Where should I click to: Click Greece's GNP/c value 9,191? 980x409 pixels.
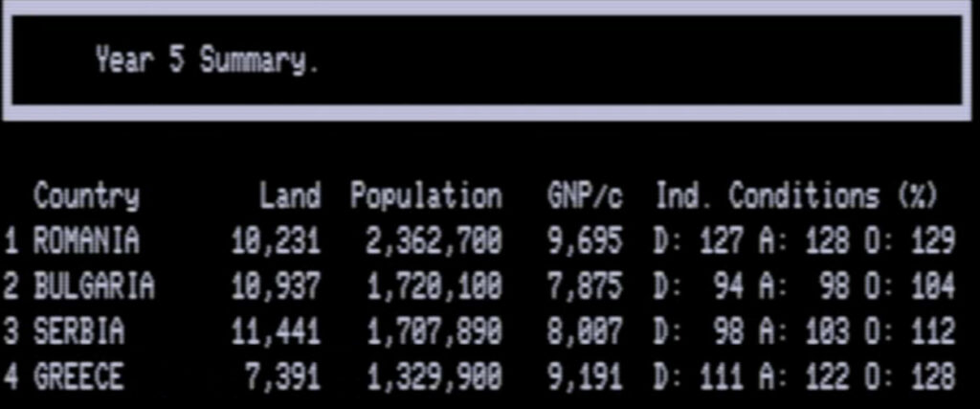(x=585, y=377)
